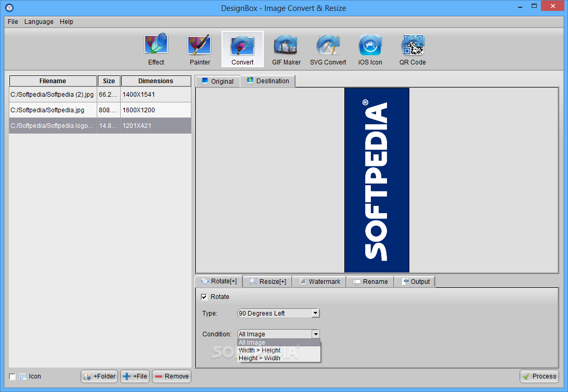
Task: Select the Softpedia (2).jpg file row
Action: [x=100, y=95]
